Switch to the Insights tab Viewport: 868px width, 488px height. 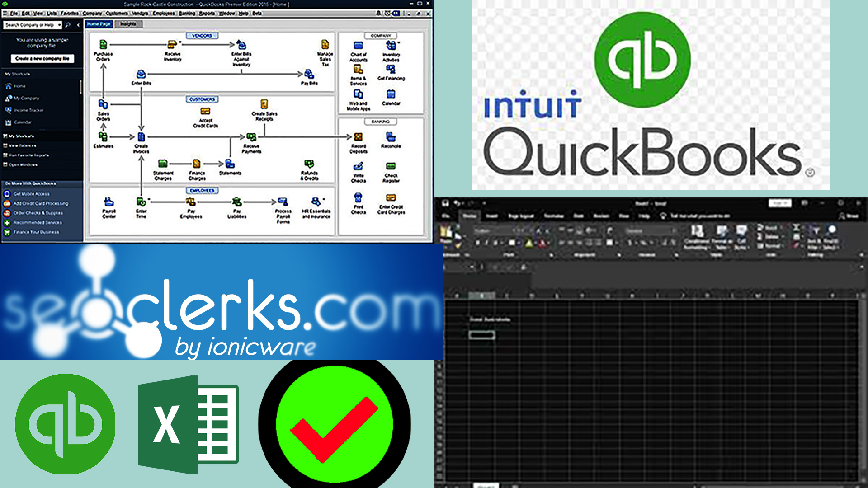click(128, 24)
